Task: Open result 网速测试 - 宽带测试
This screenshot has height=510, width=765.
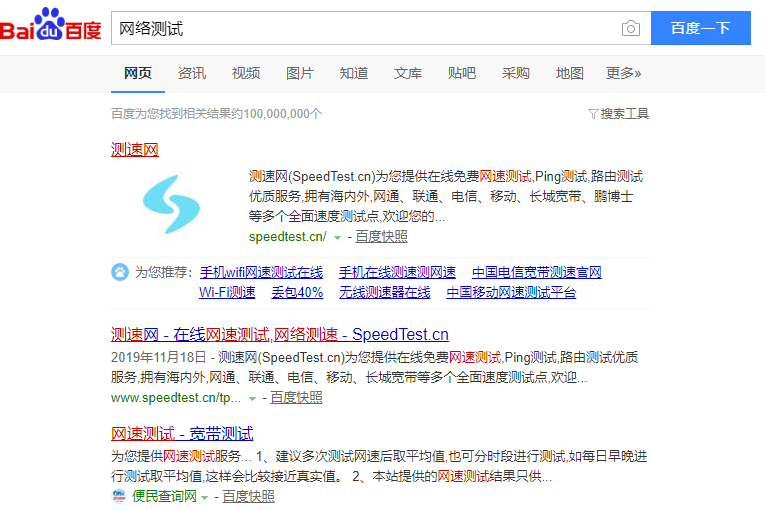Action: point(182,433)
